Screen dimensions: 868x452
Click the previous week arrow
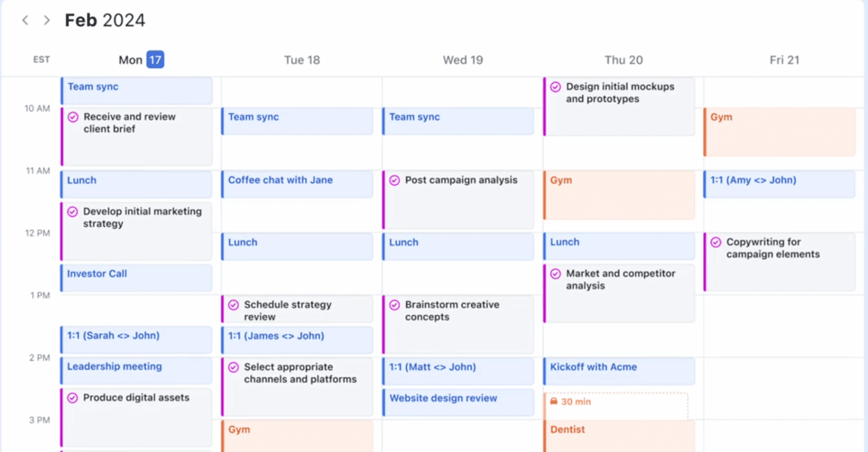pyautogui.click(x=25, y=20)
